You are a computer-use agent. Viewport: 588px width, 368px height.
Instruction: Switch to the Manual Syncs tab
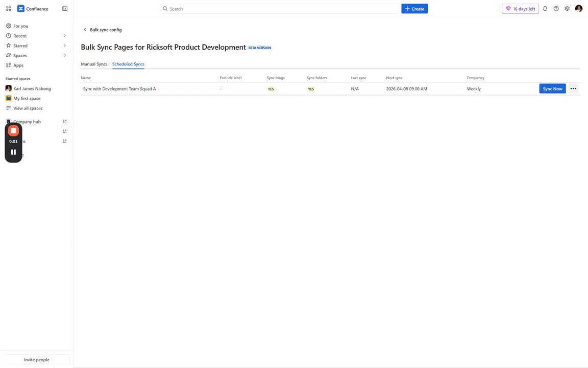point(94,64)
